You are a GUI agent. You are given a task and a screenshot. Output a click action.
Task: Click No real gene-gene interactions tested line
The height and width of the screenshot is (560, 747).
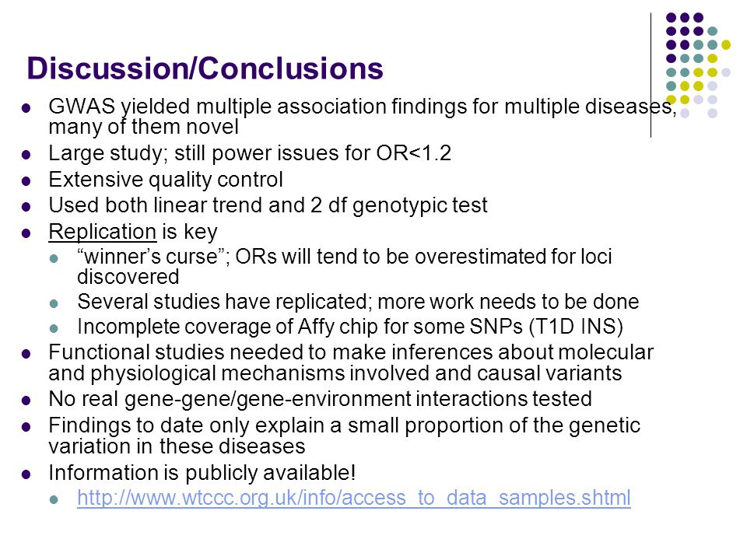pyautogui.click(x=320, y=398)
